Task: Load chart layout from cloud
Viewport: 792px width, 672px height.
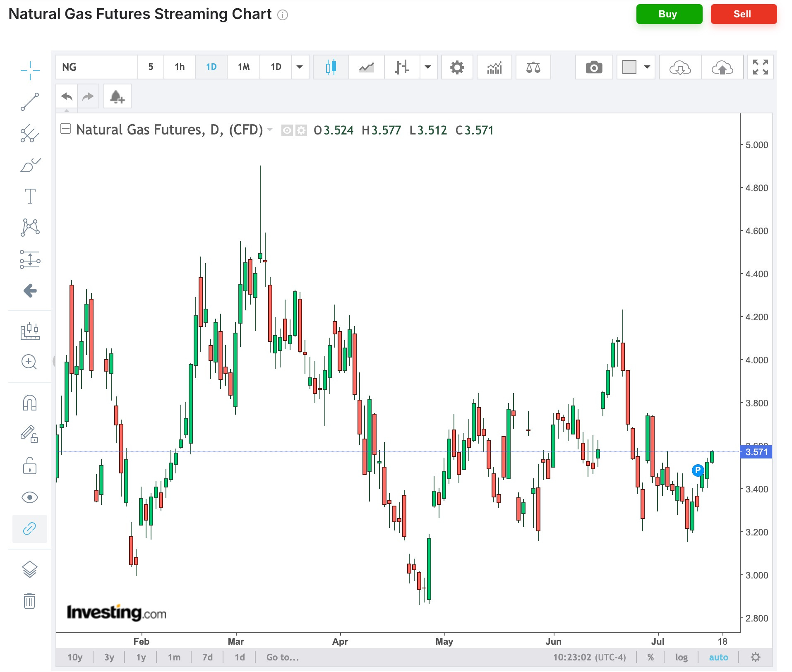Action: (x=680, y=67)
